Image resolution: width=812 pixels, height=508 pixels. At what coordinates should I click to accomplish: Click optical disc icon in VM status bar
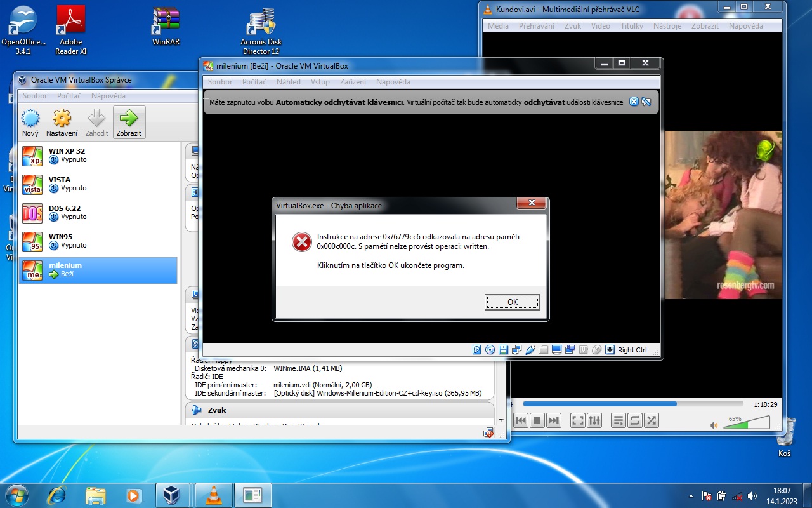click(x=490, y=350)
